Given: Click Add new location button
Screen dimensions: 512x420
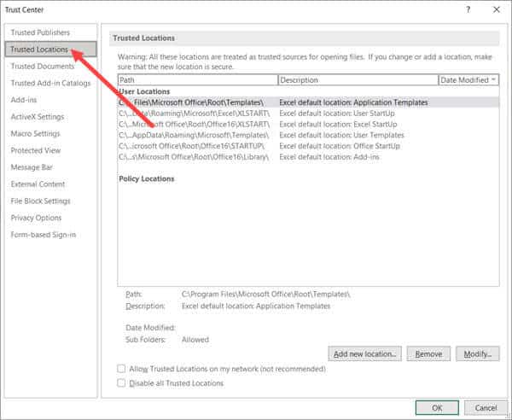Looking at the screenshot, I should click(364, 353).
